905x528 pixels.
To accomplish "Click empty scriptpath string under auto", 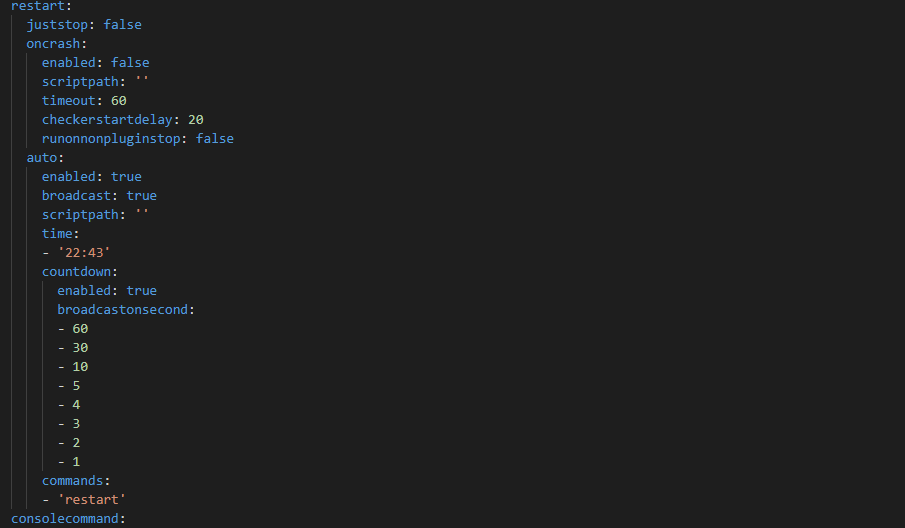I will [x=141, y=215].
